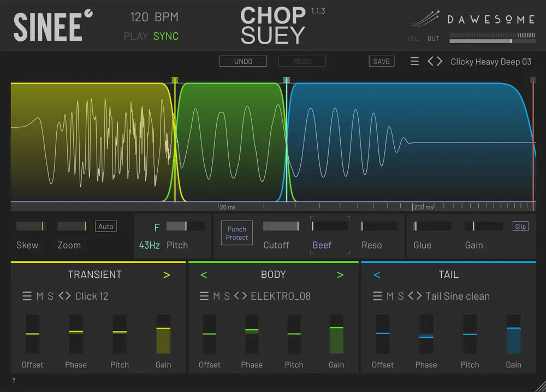The image size is (546, 392).
Task: Click the TAIL section header
Action: (448, 275)
